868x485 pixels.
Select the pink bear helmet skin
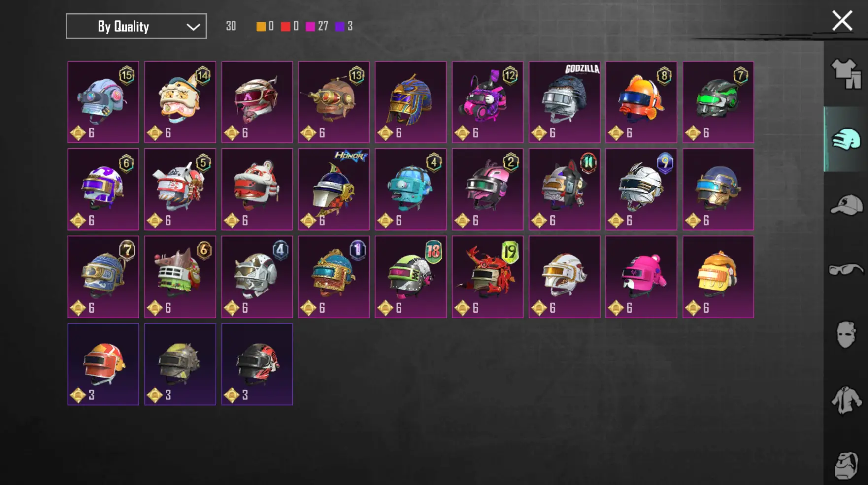(x=641, y=277)
